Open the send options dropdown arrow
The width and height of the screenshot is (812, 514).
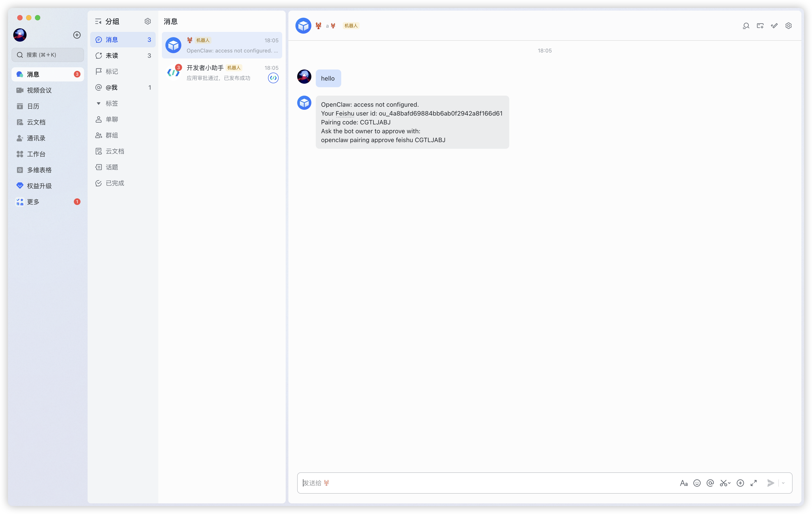[x=783, y=483]
